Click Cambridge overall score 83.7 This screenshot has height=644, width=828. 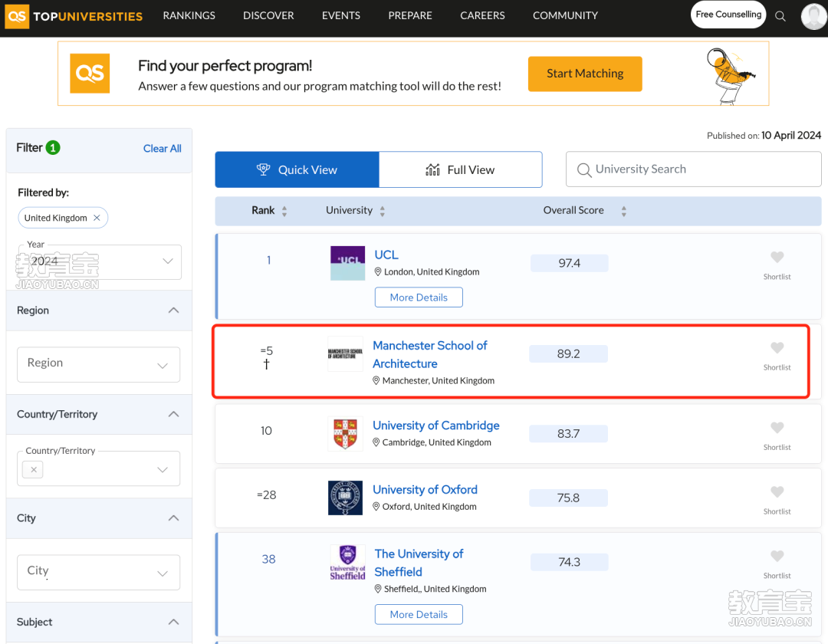click(x=568, y=434)
